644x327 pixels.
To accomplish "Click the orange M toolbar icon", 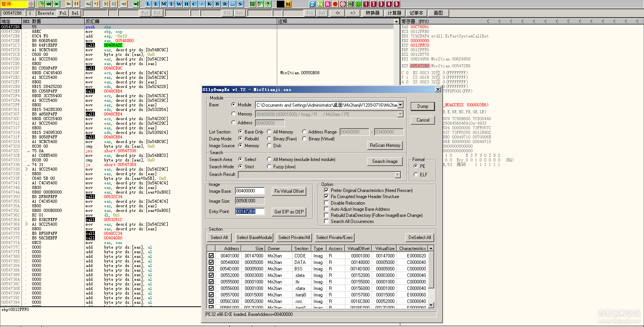I will (288, 4).
